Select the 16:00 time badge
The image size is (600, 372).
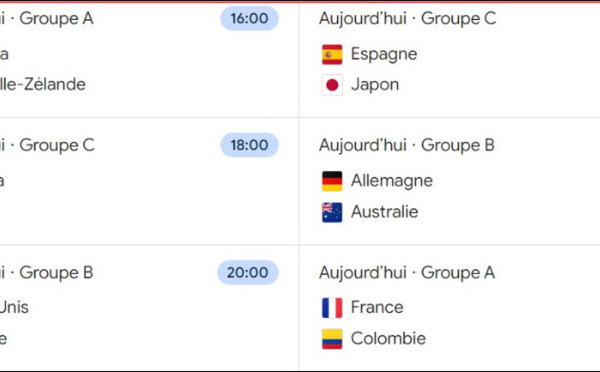click(x=249, y=18)
